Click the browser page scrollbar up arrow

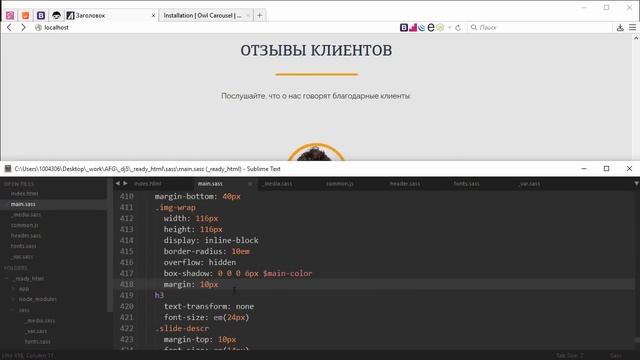pos(636,38)
